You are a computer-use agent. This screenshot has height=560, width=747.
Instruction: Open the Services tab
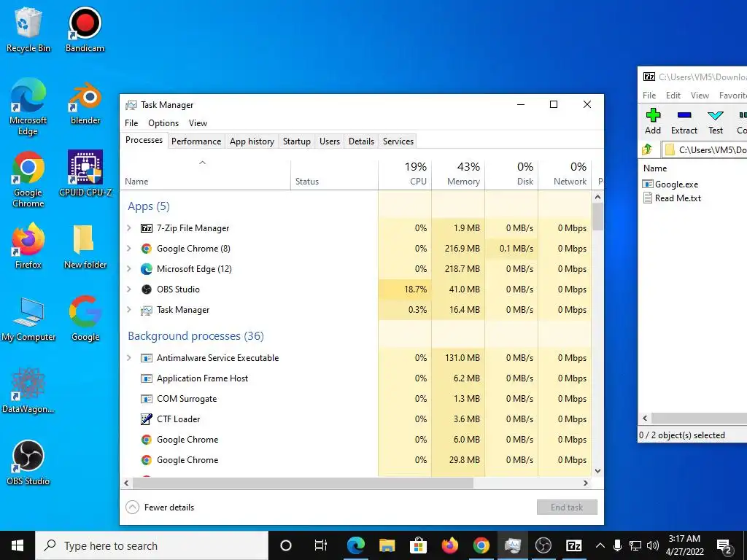tap(398, 141)
